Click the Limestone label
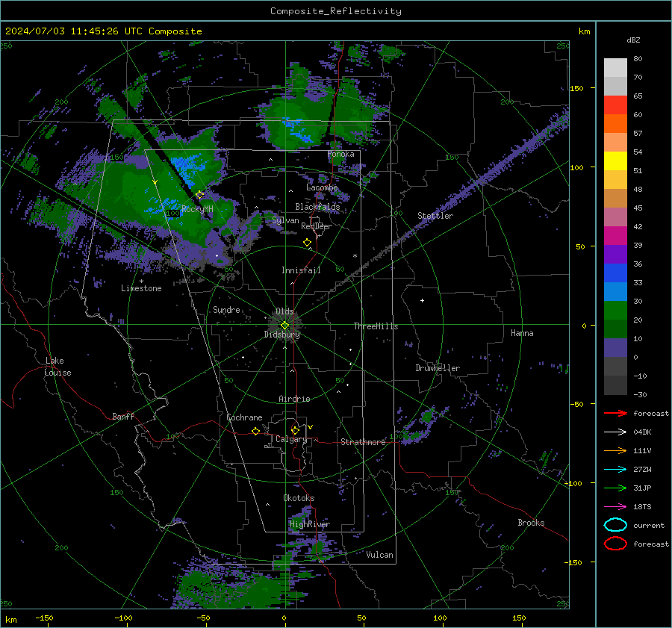 coord(141,288)
